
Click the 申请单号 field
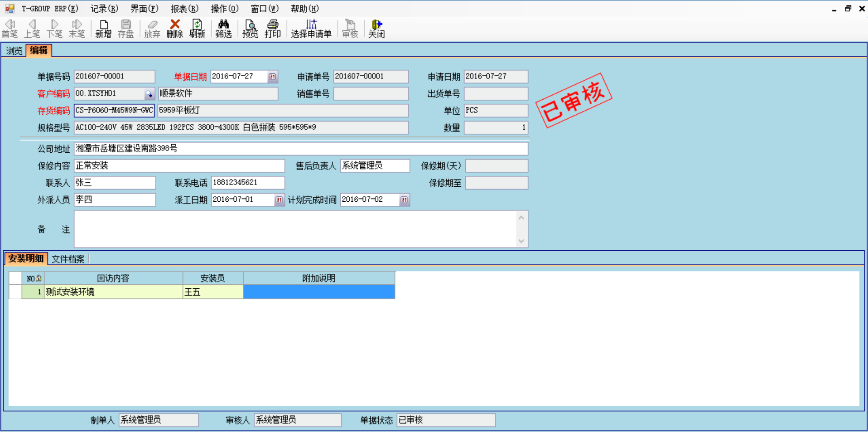click(x=371, y=77)
